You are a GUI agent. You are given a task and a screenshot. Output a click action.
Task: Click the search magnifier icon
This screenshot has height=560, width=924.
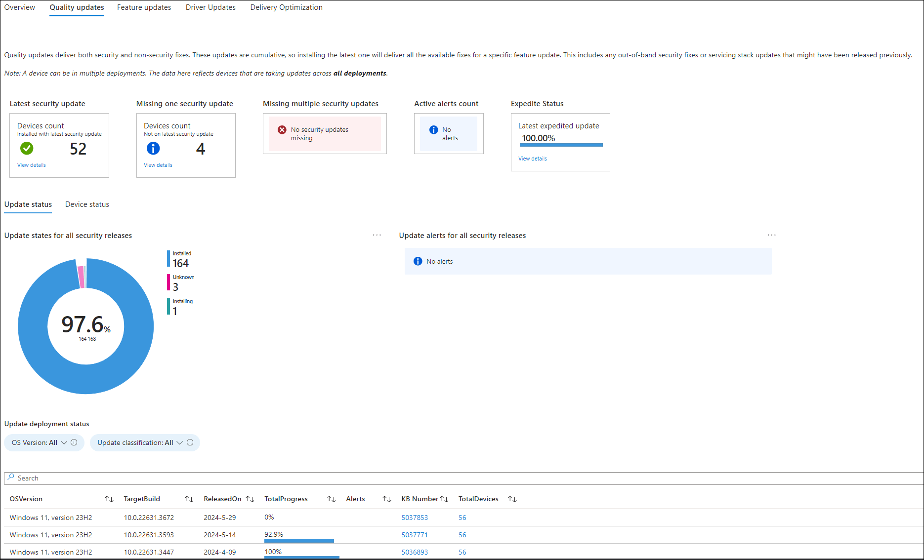11,478
